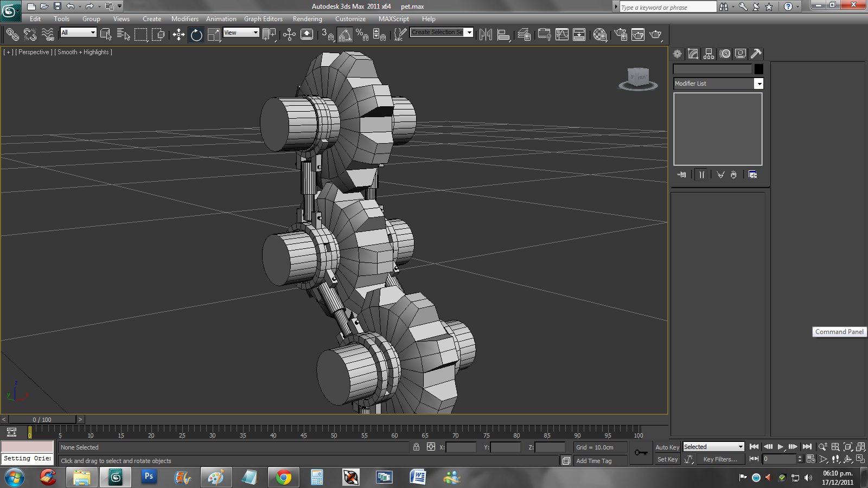The image size is (868, 488).
Task: Open the Modifiers menu
Action: tap(185, 19)
